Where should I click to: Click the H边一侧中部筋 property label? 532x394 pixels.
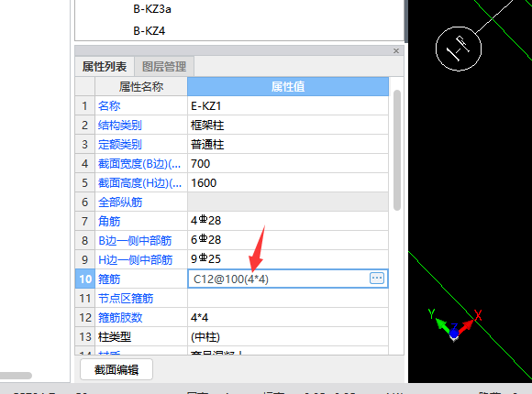[x=136, y=260]
